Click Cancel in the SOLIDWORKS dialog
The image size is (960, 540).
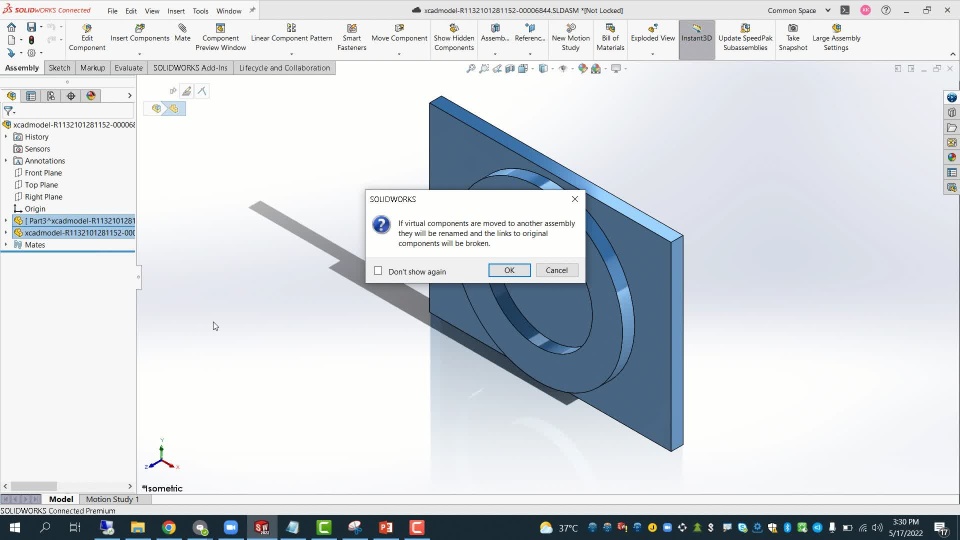tap(557, 270)
